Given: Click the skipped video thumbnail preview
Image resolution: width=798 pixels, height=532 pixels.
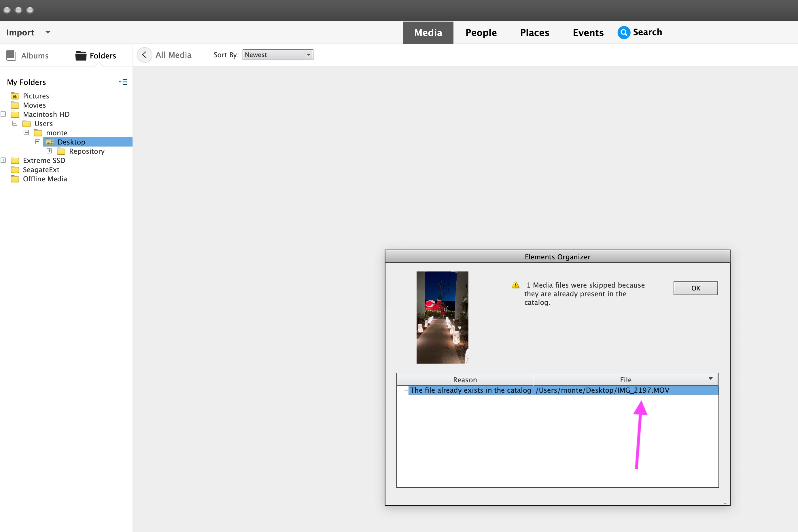Looking at the screenshot, I should [442, 318].
